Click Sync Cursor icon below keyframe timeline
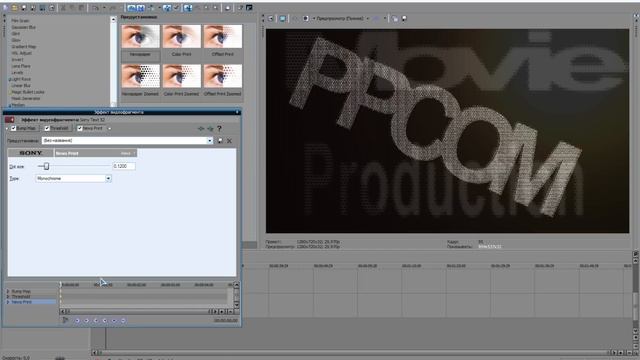This screenshot has width=640, height=360. point(65,320)
